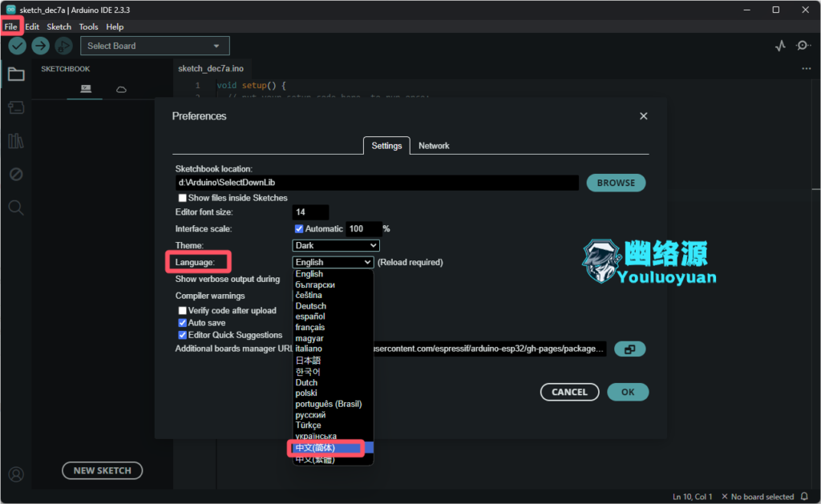821x504 pixels.
Task: Select the Settings tab
Action: (x=386, y=146)
